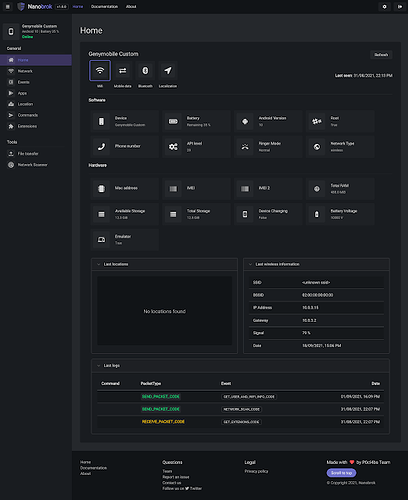Viewport: 408px width, 500px height.
Task: Toggle the Bluetooth icon button
Action: (145, 71)
